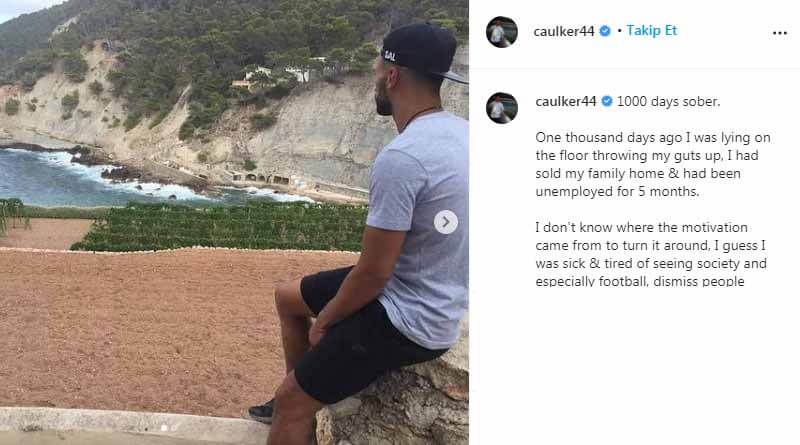This screenshot has height=445, width=800.
Task: Select the first active carousel dot
Action: point(164,428)
